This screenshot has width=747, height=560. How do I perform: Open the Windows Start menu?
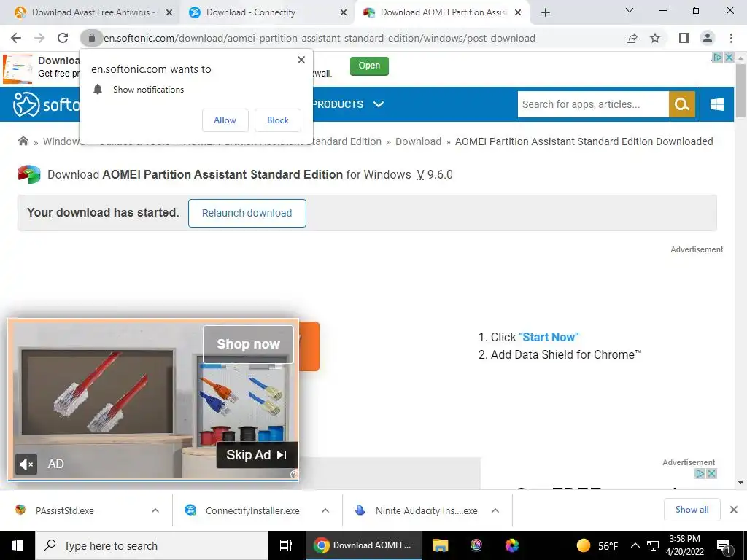pos(18,545)
